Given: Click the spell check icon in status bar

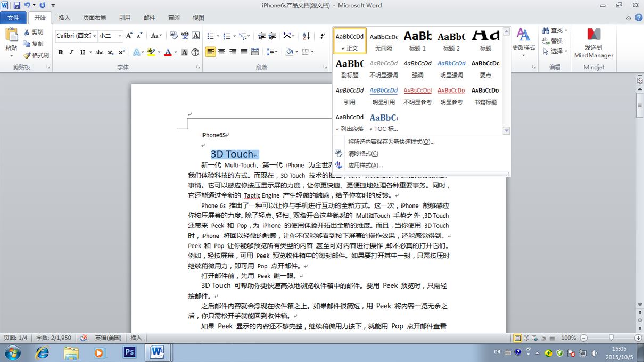Looking at the screenshot, I should point(84,338).
